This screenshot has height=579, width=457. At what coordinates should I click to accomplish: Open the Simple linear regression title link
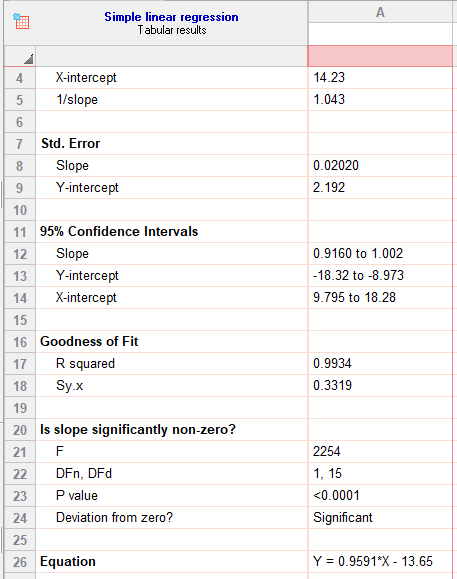coord(171,17)
